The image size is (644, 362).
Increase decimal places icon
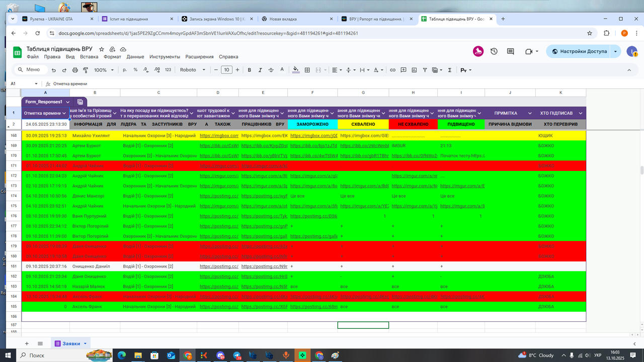click(156, 70)
